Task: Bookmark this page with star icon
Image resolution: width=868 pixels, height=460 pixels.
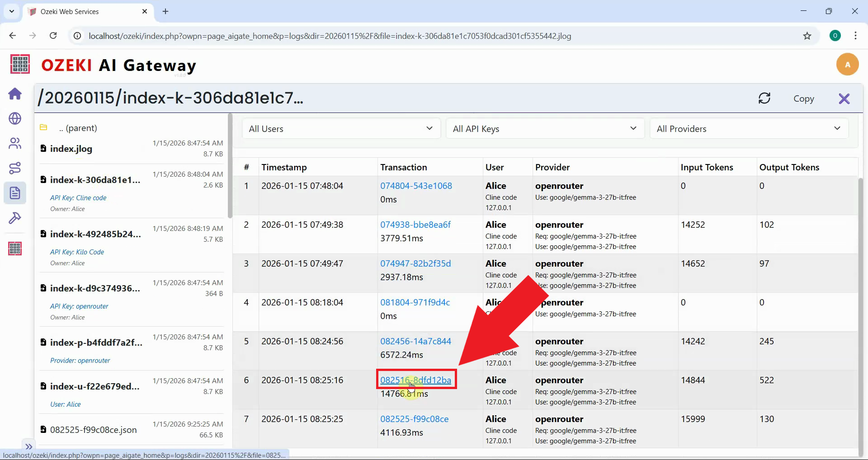Action: pyautogui.click(x=807, y=36)
